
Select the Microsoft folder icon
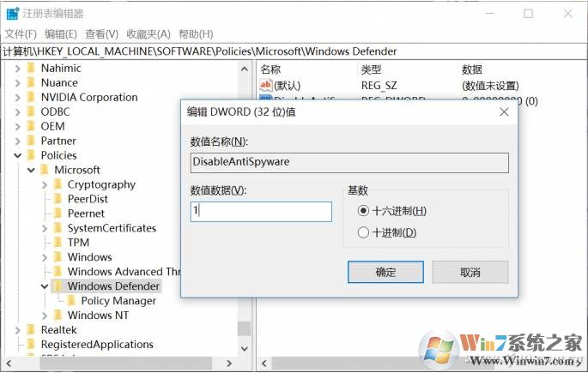tap(45, 170)
